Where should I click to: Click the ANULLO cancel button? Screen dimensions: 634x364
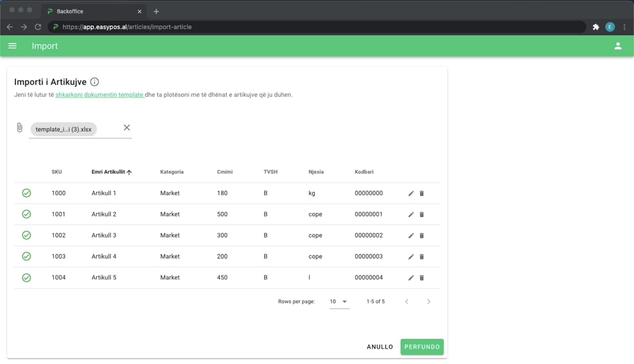click(380, 347)
